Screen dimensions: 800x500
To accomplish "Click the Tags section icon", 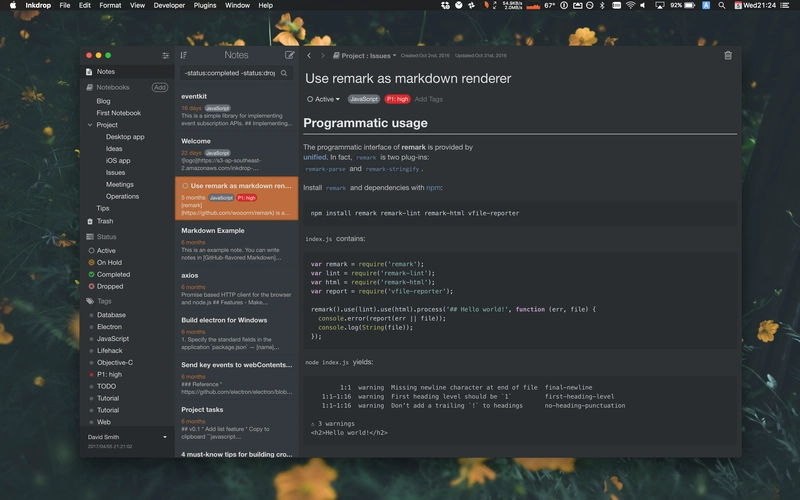I will [90, 301].
